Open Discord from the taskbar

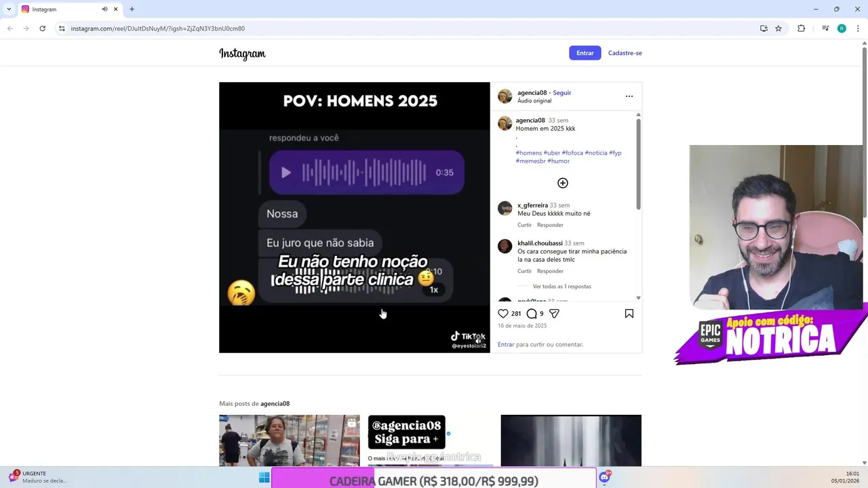604,477
